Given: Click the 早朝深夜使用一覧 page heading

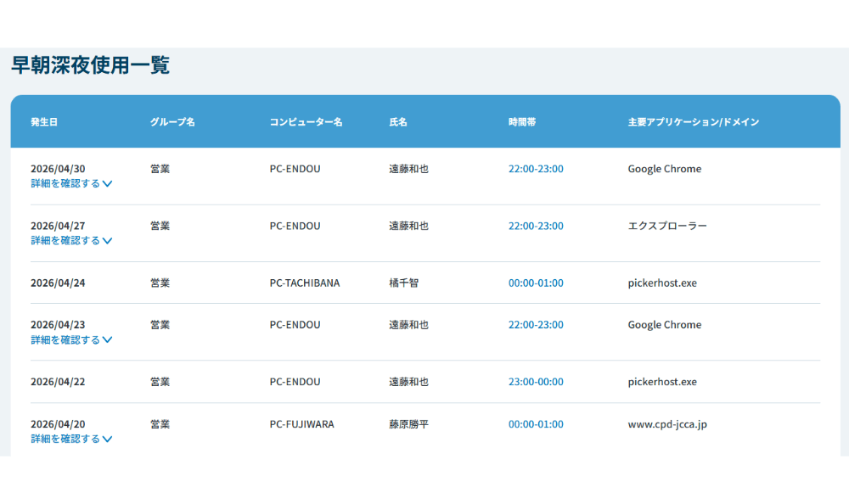Looking at the screenshot, I should tap(91, 65).
